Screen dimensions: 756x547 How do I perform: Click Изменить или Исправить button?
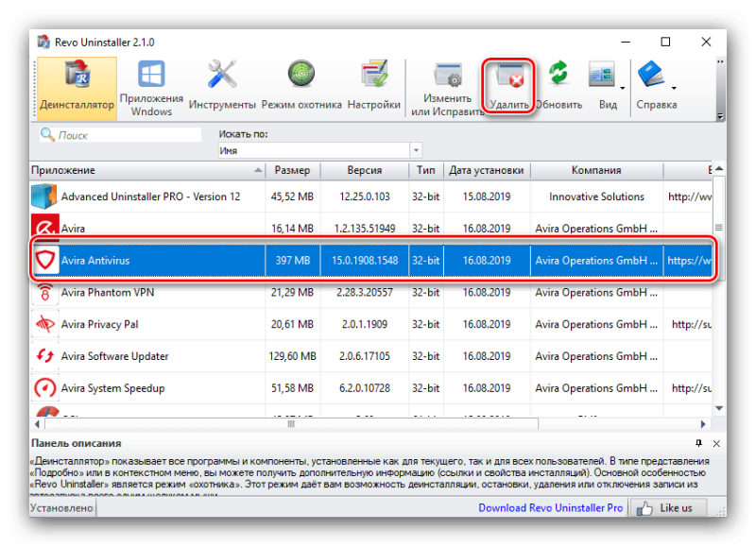coord(447,89)
